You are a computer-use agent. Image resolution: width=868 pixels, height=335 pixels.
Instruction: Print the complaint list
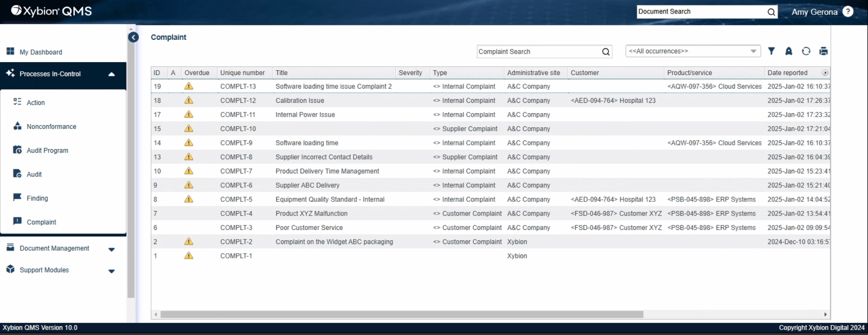click(x=823, y=51)
